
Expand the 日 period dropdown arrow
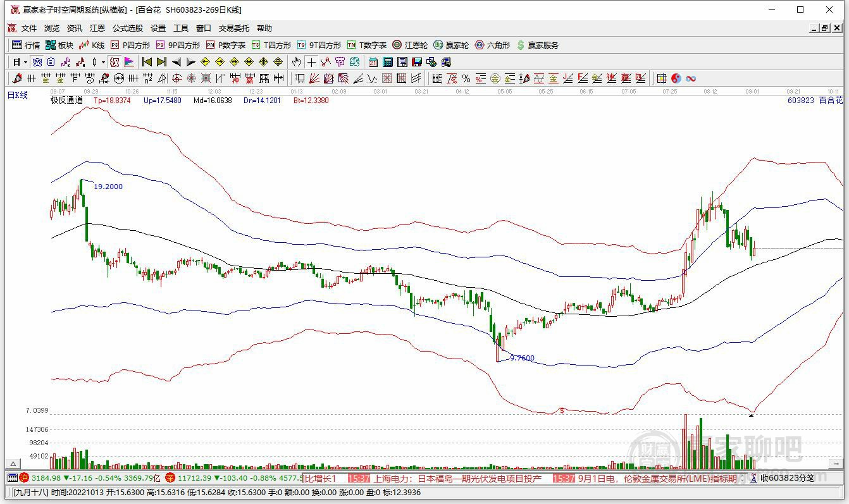[25, 62]
